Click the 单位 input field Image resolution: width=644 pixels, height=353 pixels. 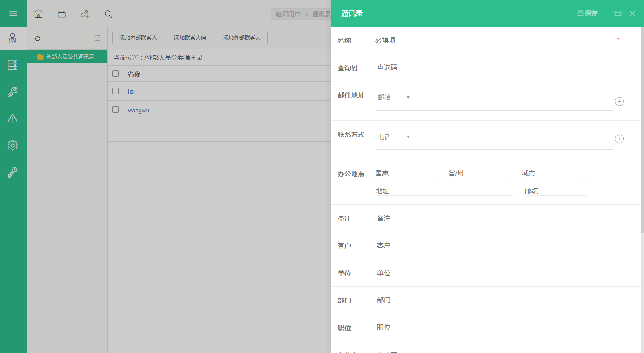click(494, 273)
